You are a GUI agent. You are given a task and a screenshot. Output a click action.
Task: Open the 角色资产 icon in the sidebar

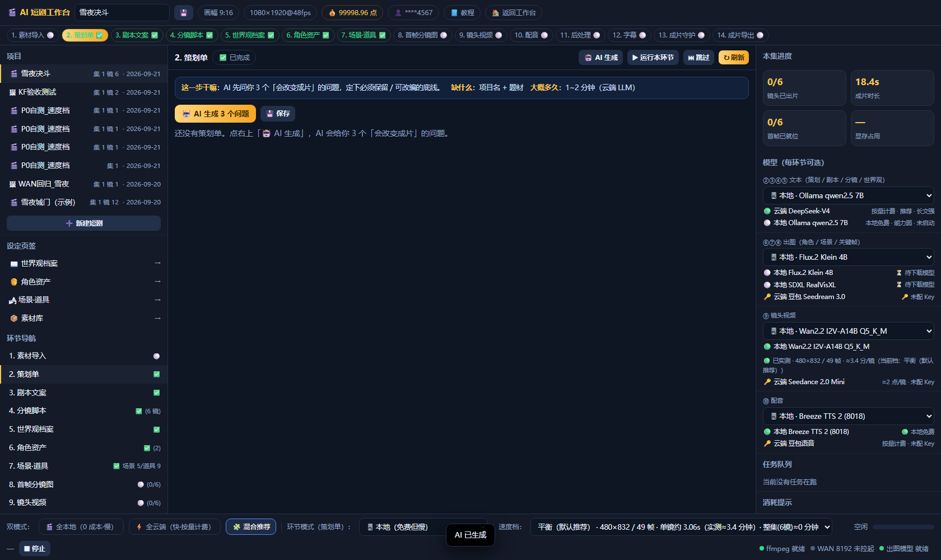point(14,282)
